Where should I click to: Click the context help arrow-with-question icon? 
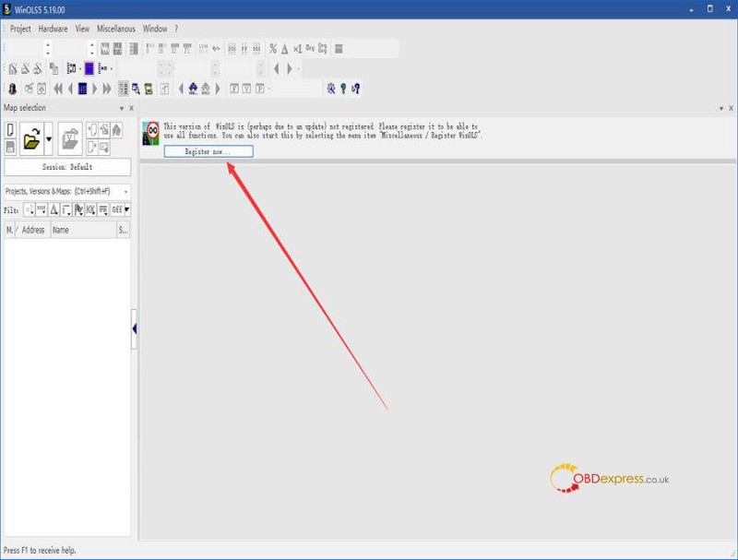(356, 89)
